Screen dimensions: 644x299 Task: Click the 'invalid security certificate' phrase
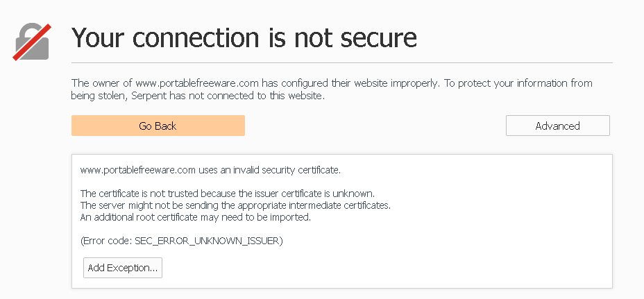(x=287, y=170)
